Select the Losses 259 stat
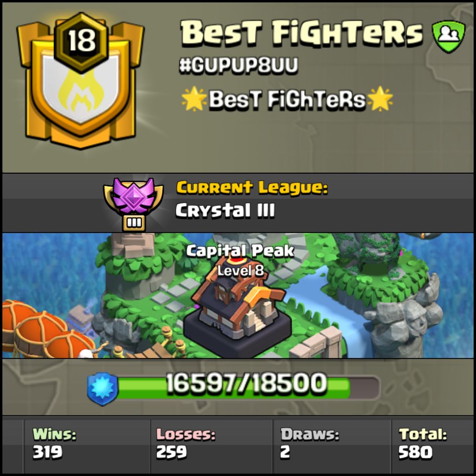 tap(186, 443)
